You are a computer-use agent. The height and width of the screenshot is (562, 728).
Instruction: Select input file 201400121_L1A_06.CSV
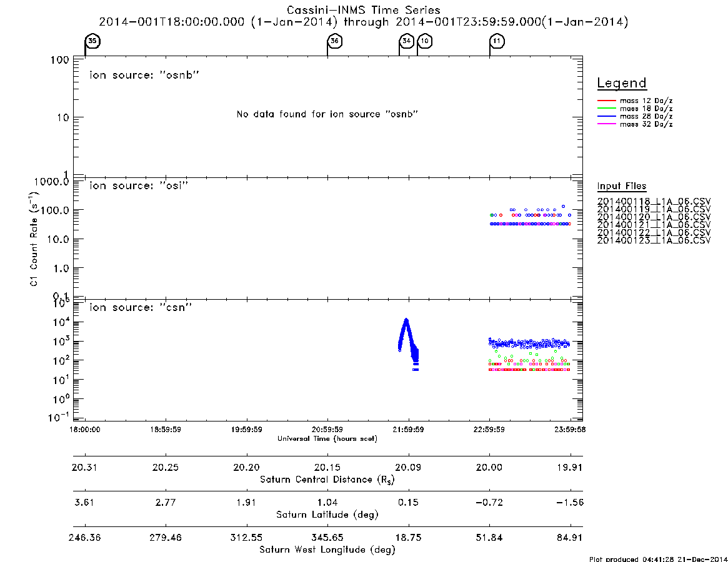(654, 225)
